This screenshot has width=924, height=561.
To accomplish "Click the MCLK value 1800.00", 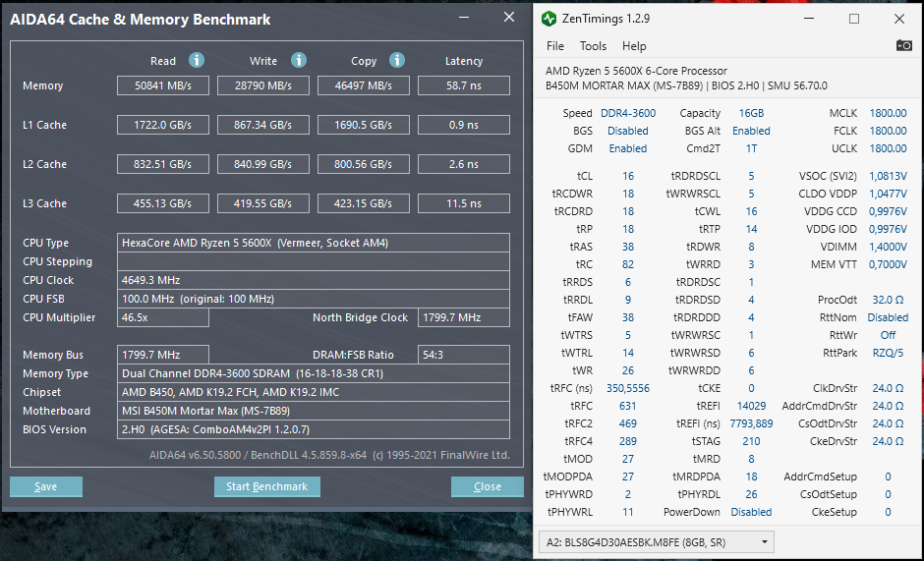I will pos(888,113).
